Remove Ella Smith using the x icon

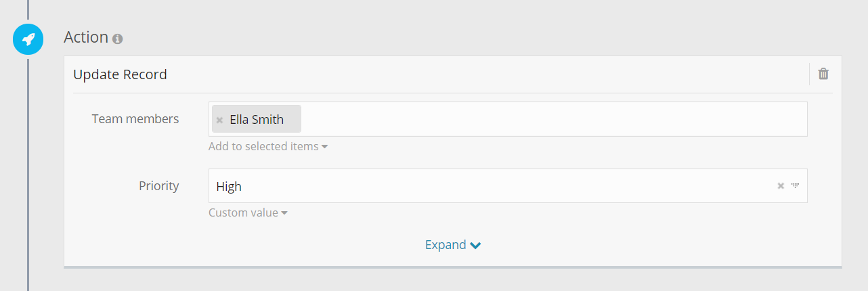(219, 120)
